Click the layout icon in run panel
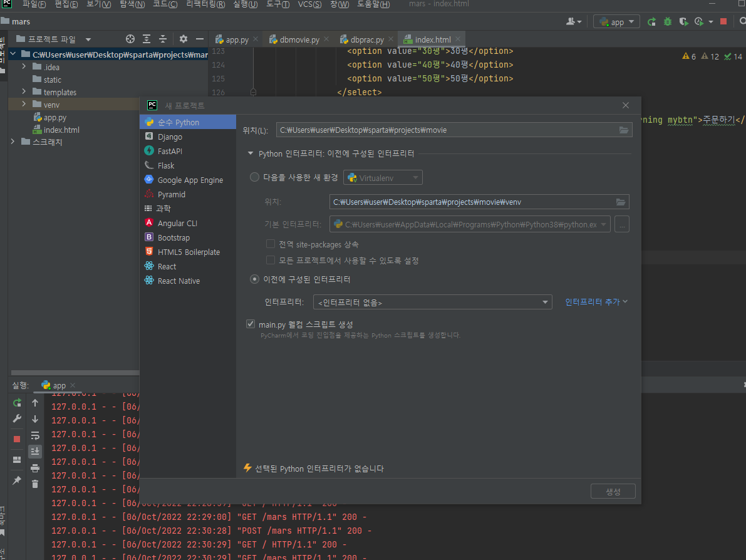 (17, 460)
